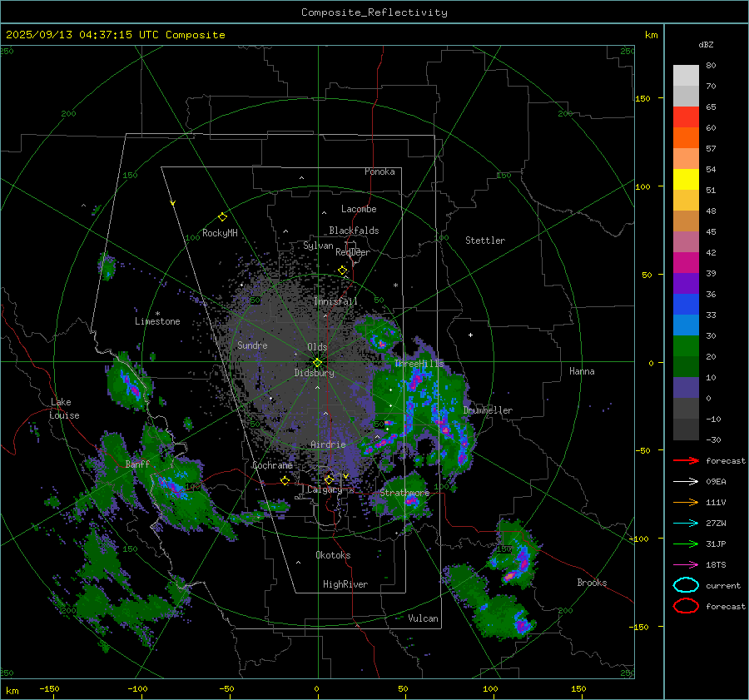Click the dBZ legend heading
Image resolution: width=749 pixels, height=700 pixels.
point(706,44)
